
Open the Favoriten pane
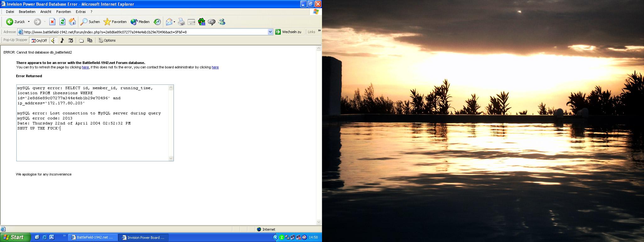click(x=115, y=22)
